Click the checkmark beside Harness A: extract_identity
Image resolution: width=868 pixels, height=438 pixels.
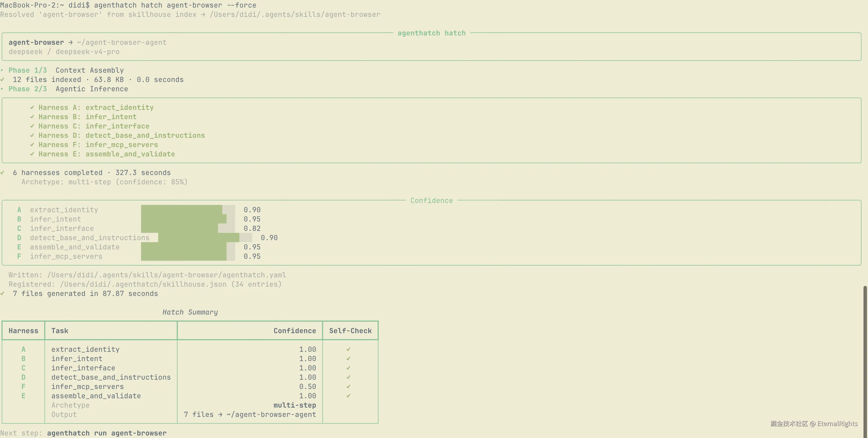[x=32, y=107]
